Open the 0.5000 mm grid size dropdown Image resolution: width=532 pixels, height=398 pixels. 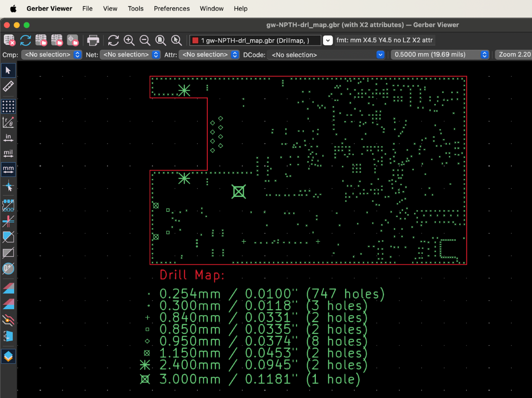440,54
